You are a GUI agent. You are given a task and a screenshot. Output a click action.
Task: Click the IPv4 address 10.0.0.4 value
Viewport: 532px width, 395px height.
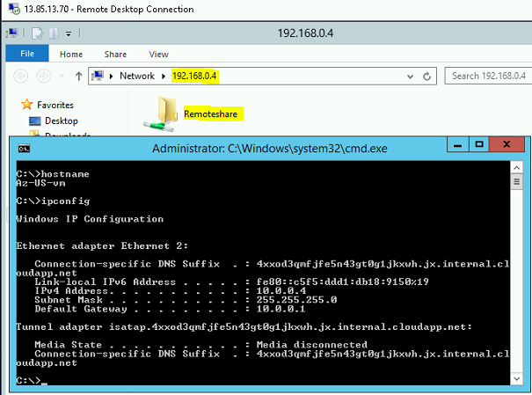pyautogui.click(x=281, y=290)
